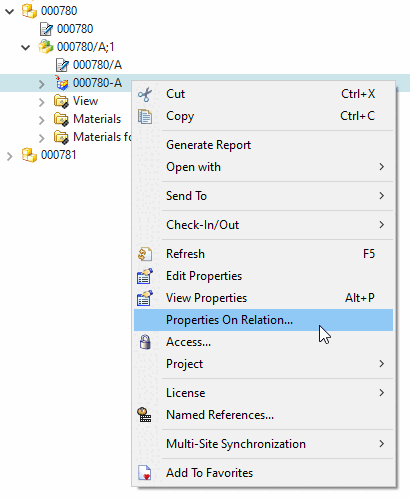This screenshot has width=410, height=498.
Task: Click the View Properties icon
Action: click(145, 298)
